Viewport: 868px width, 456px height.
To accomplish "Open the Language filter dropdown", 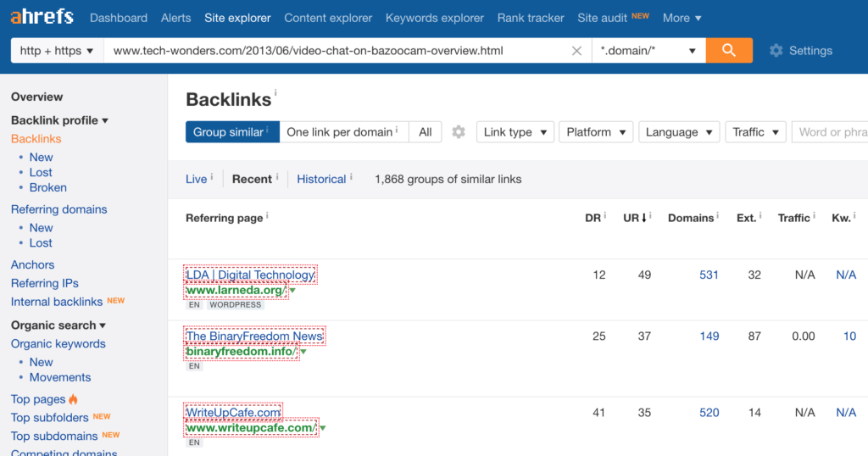I will click(679, 132).
